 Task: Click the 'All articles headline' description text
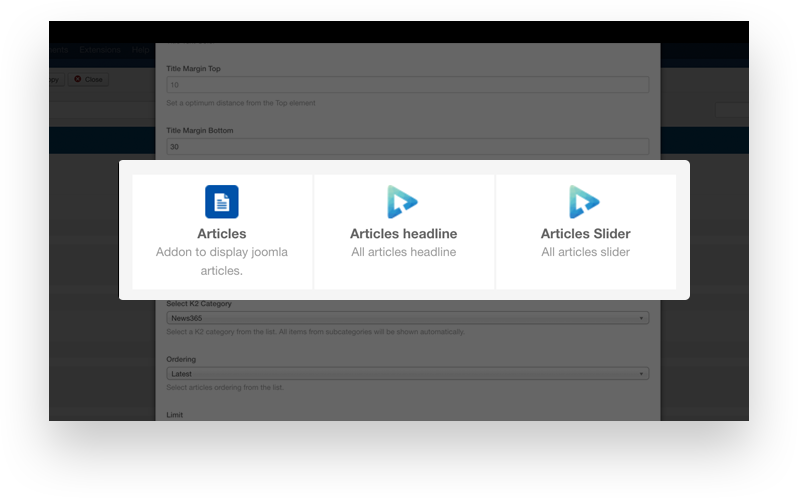[403, 252]
